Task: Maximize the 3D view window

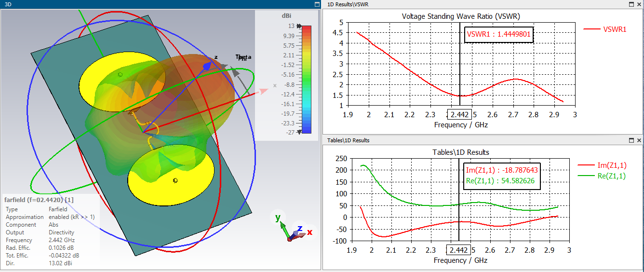Action: pos(317,4)
